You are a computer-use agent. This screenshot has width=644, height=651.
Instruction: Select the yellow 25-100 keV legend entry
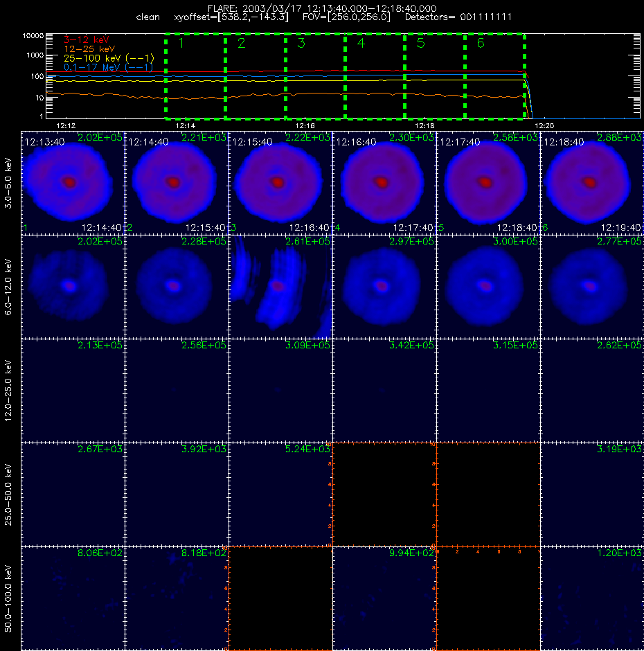(x=109, y=58)
